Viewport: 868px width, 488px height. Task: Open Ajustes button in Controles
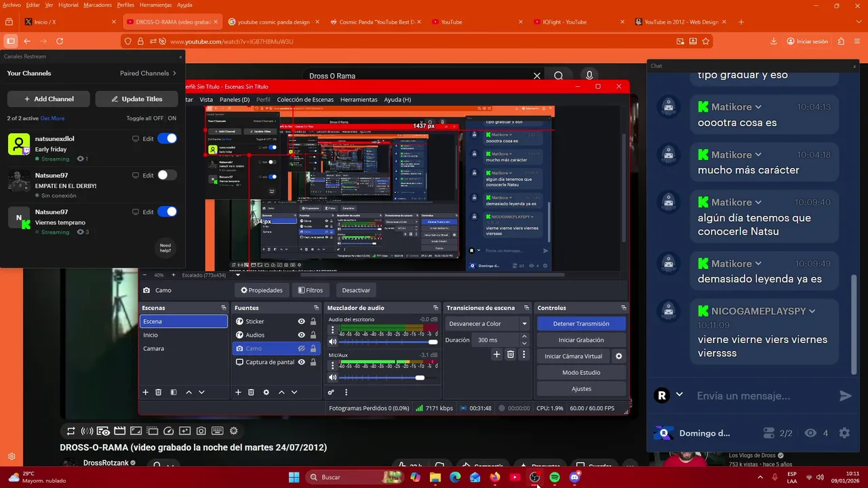pyautogui.click(x=581, y=389)
